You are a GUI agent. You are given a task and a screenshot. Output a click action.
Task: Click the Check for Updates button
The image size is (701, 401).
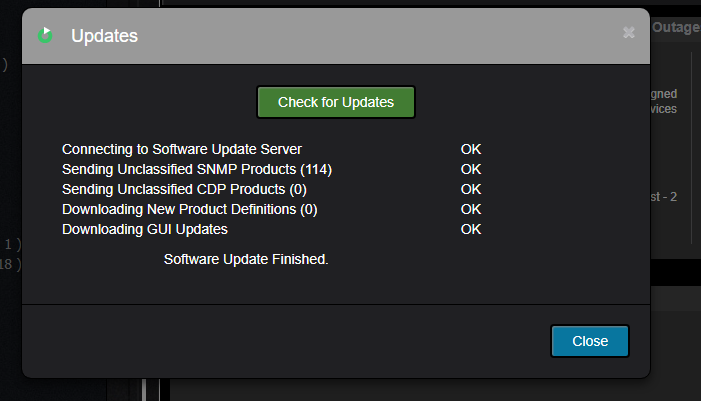pyautogui.click(x=336, y=102)
